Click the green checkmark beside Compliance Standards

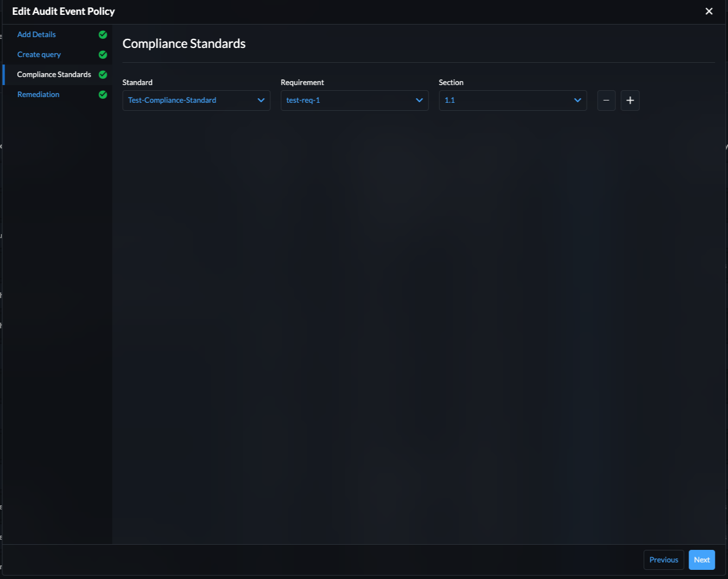[103, 74]
